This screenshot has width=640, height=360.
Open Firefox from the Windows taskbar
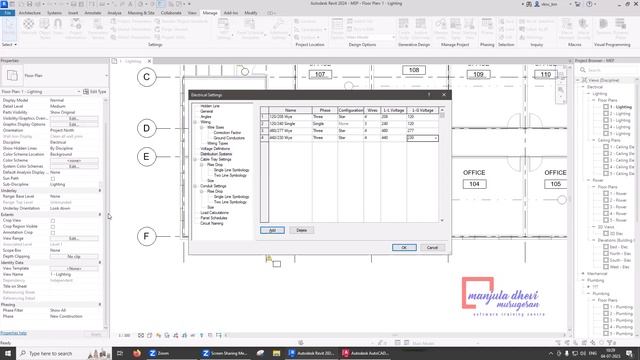137,353
